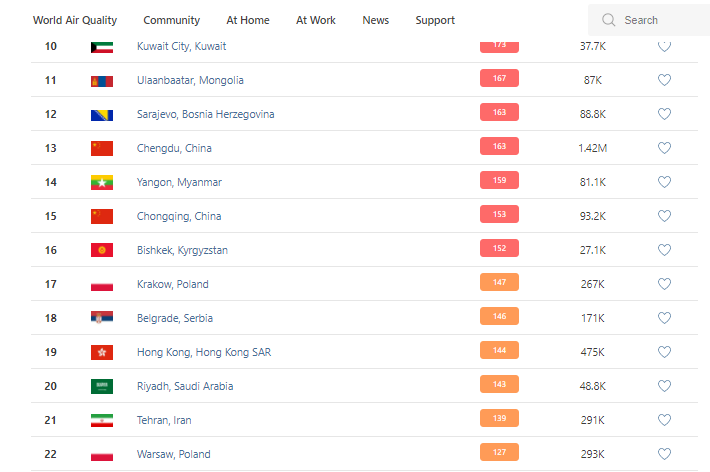This screenshot has width=710, height=472.
Task: Toggle heart icon for Ulaanbaatar, Mongolia
Action: click(x=664, y=80)
